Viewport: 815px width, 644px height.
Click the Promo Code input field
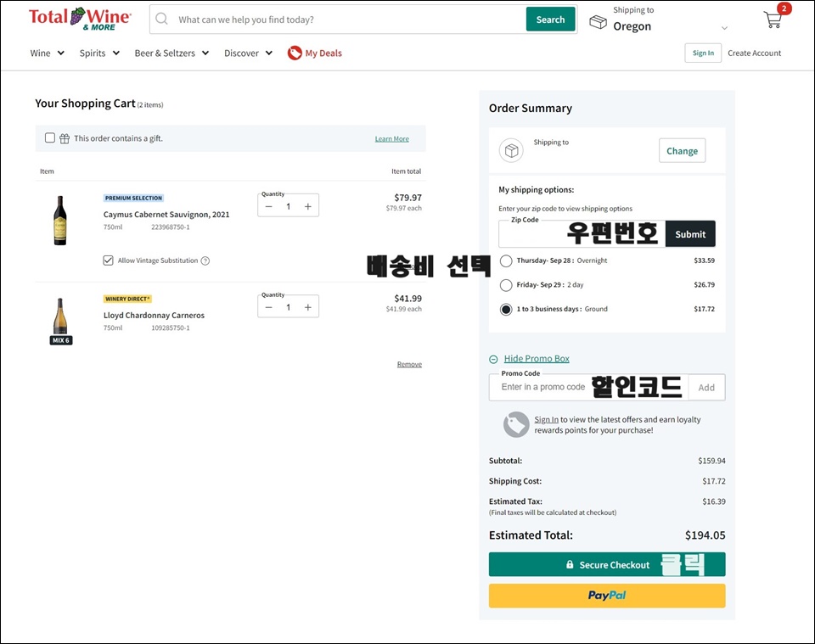[x=589, y=388]
